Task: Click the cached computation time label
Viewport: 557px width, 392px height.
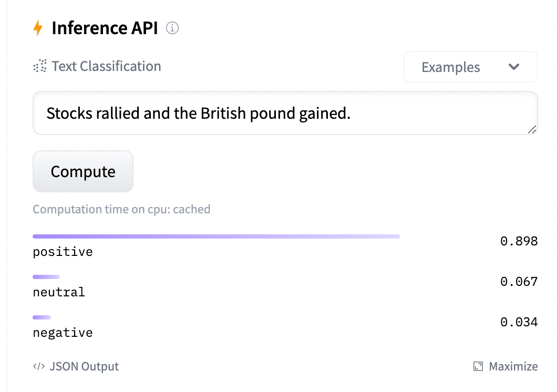Action: click(121, 209)
